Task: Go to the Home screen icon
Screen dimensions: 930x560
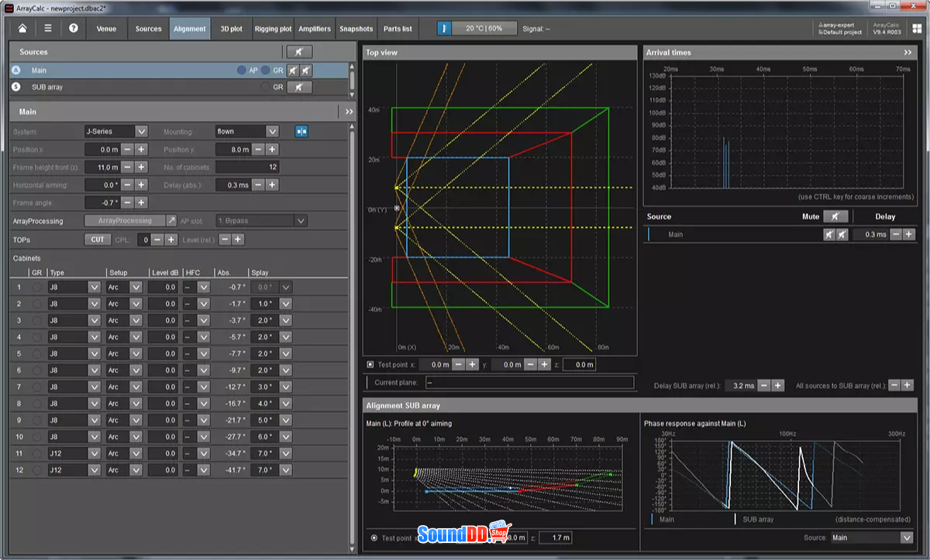Action: [x=22, y=29]
